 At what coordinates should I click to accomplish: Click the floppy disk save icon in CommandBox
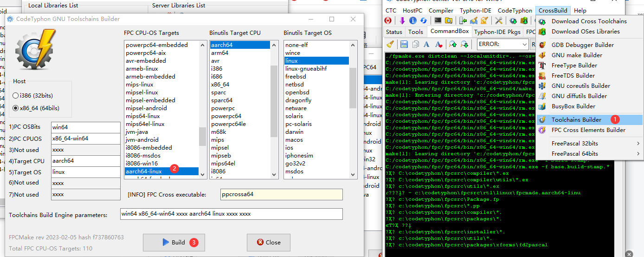coord(404,44)
